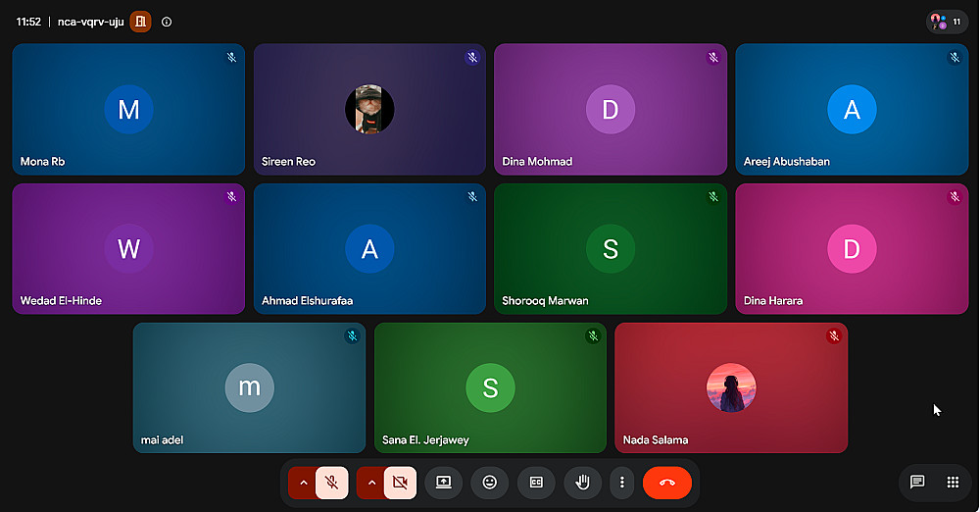Show meeting details info icon
This screenshot has width=980, height=512.
tap(167, 22)
